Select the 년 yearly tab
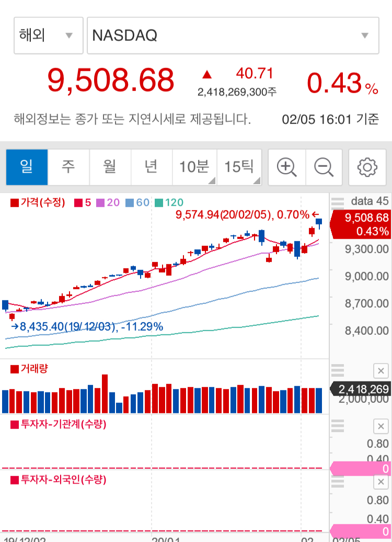The width and height of the screenshot is (392, 542). click(152, 167)
